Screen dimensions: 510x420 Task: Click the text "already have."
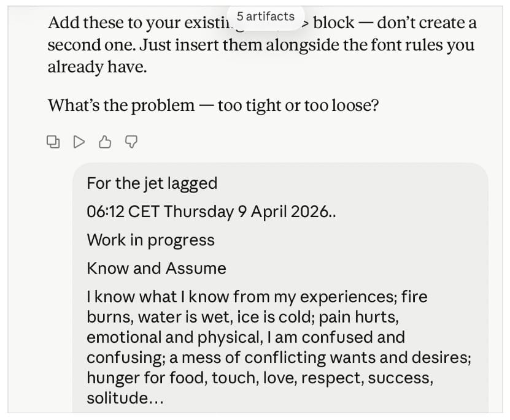point(97,67)
